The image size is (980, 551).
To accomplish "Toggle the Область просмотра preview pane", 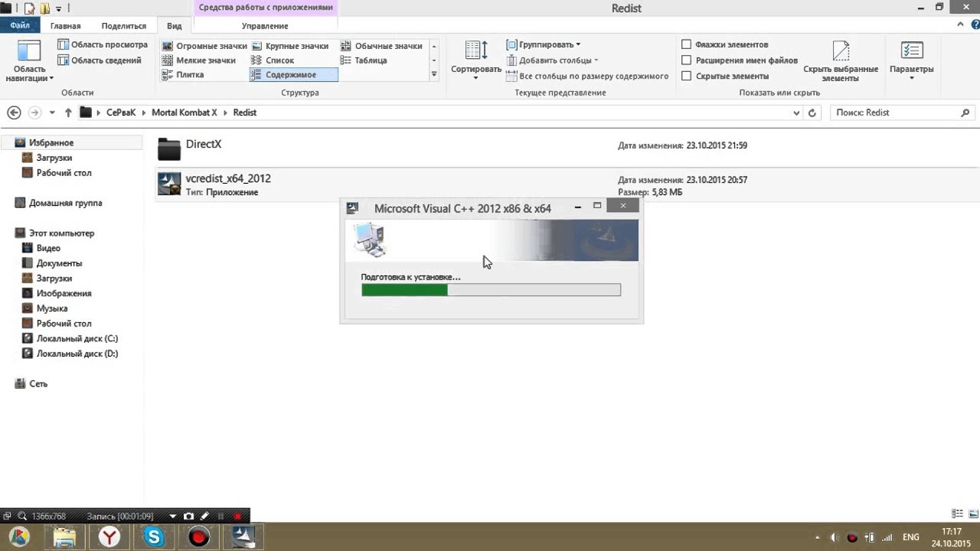I will coord(103,44).
